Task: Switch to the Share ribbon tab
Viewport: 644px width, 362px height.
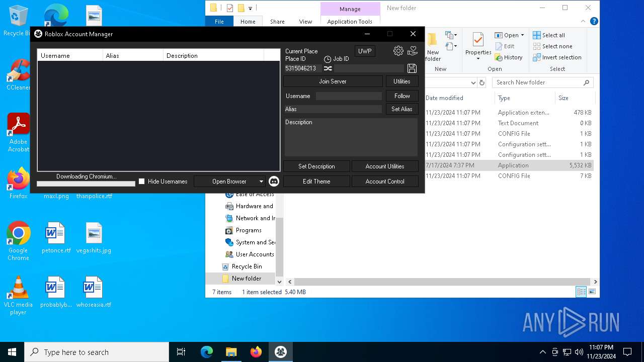Action: [277, 22]
